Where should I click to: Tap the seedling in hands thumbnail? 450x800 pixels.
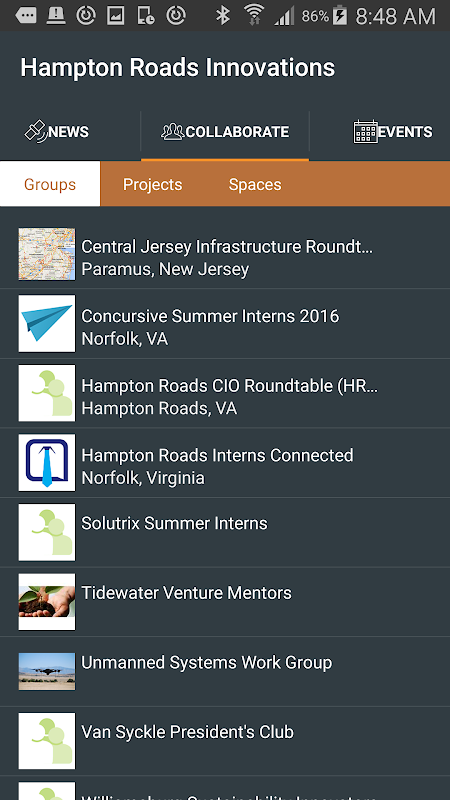click(47, 602)
